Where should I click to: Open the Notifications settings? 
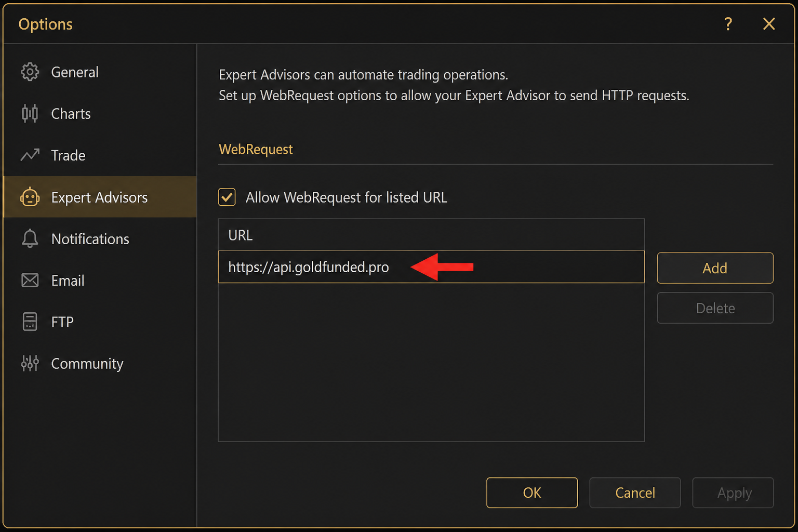click(100, 238)
